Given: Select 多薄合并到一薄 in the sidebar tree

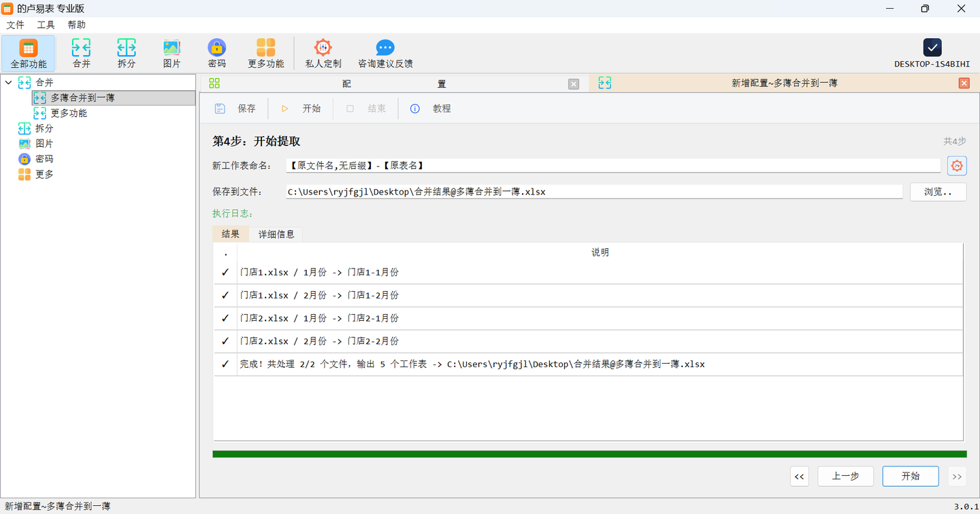Looking at the screenshot, I should pyautogui.click(x=114, y=98).
